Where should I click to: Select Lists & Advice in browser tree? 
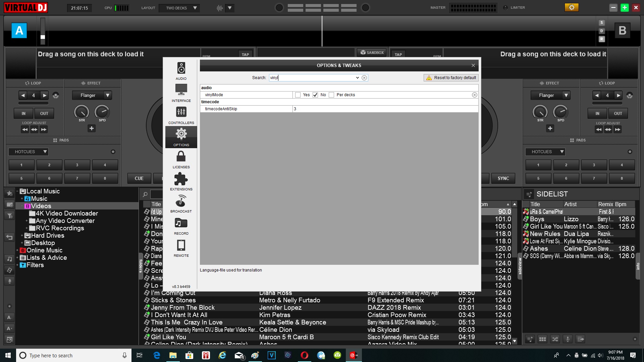click(x=47, y=258)
